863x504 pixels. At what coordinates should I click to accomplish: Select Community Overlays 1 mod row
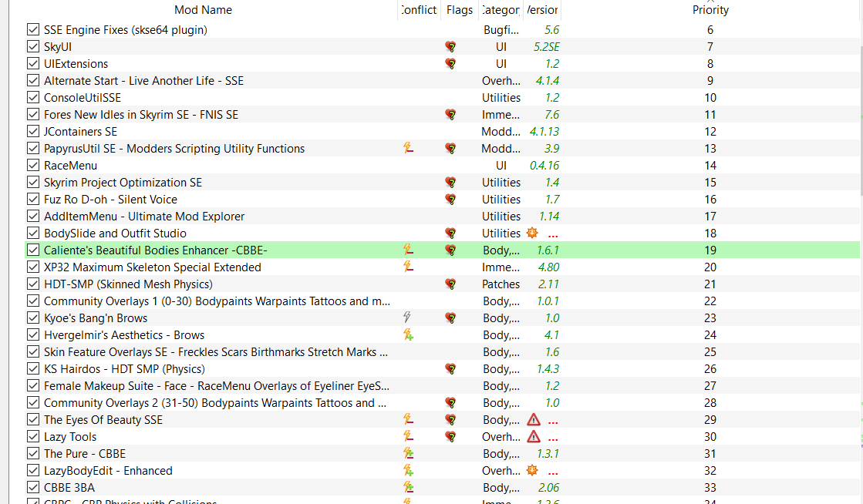(442, 301)
